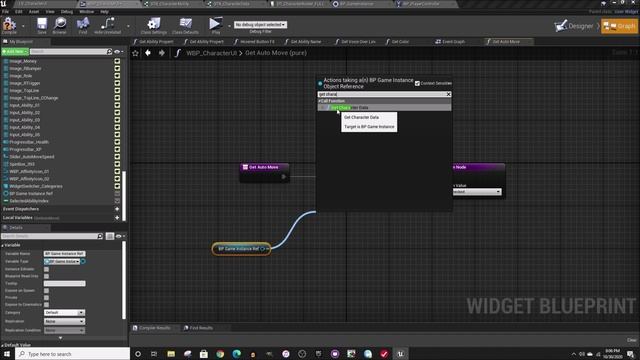Open Browse to find asset
Screen dimensions: 640x360
[x=60, y=25]
